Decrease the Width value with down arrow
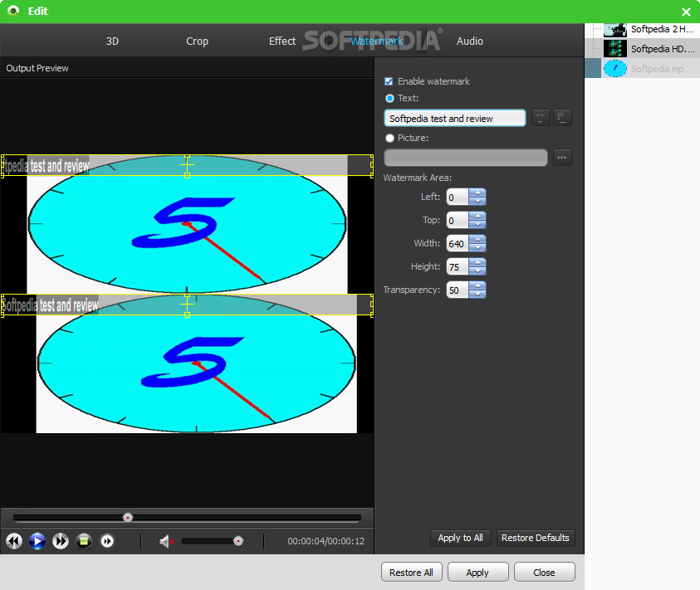This screenshot has width=700, height=590. (477, 247)
